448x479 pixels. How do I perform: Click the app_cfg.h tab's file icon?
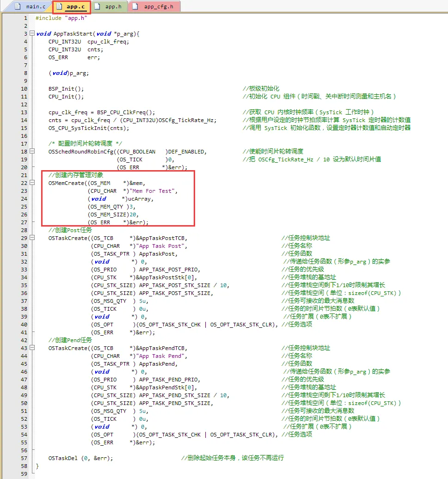[x=136, y=6]
